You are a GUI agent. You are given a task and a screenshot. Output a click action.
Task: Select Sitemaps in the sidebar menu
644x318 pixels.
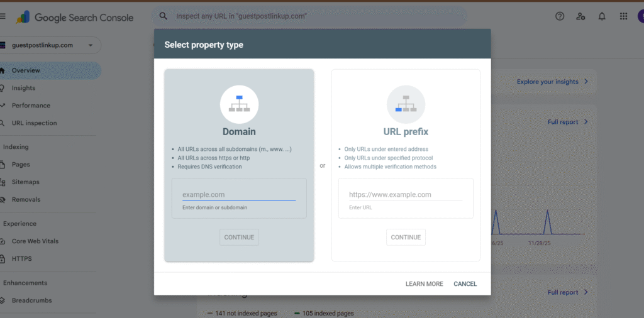click(x=25, y=182)
